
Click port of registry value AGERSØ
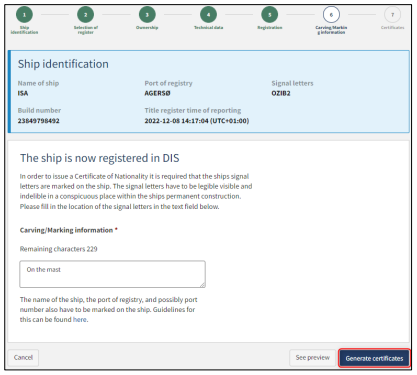click(157, 93)
